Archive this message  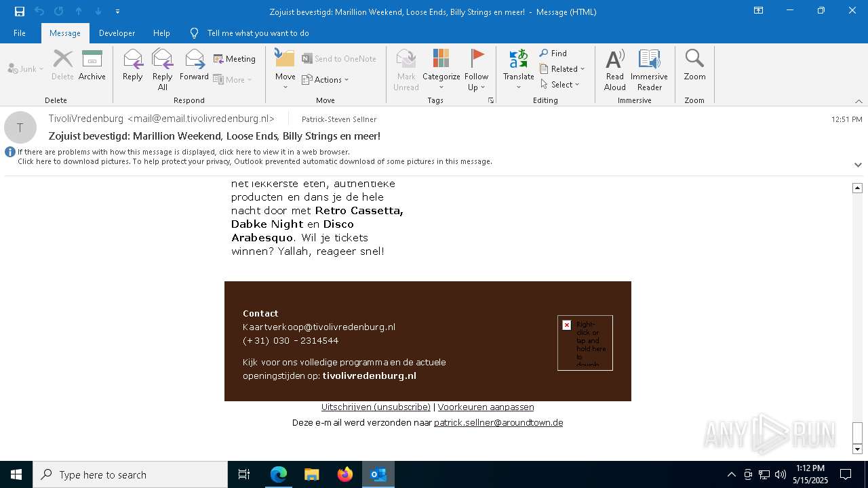92,65
